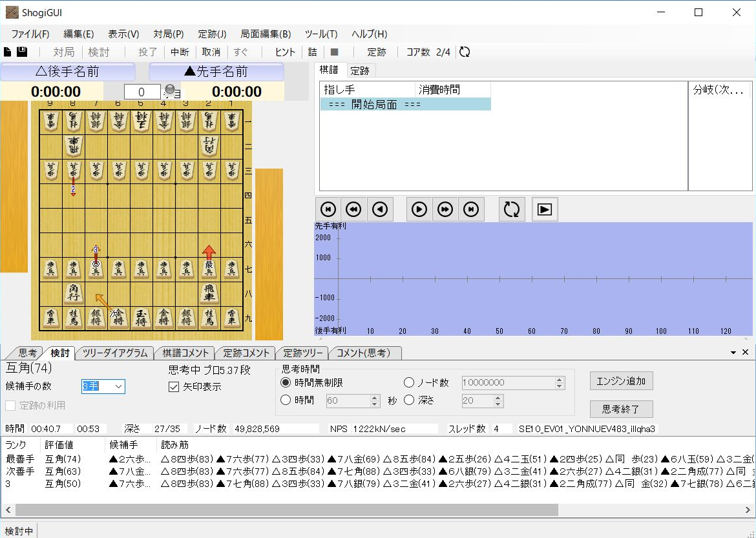756x538 pixels.
Task: Click the panel dropdown arrow at tab strip right
Action: [733, 353]
